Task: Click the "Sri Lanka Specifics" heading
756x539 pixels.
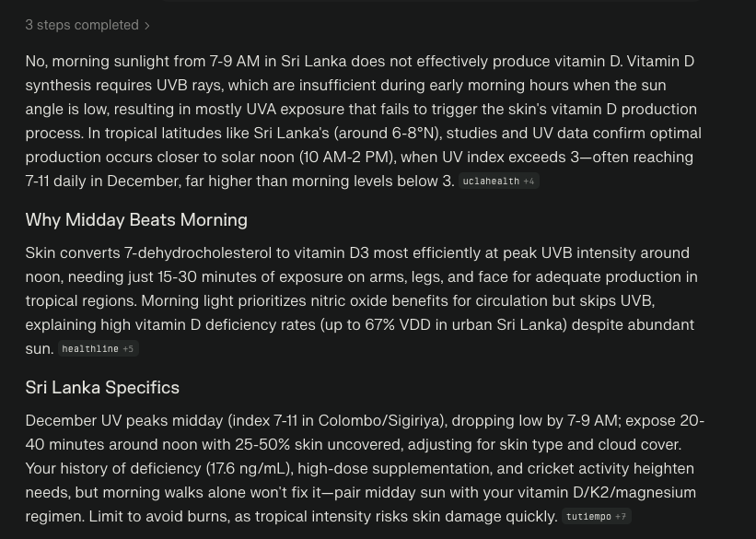Action: coord(102,388)
